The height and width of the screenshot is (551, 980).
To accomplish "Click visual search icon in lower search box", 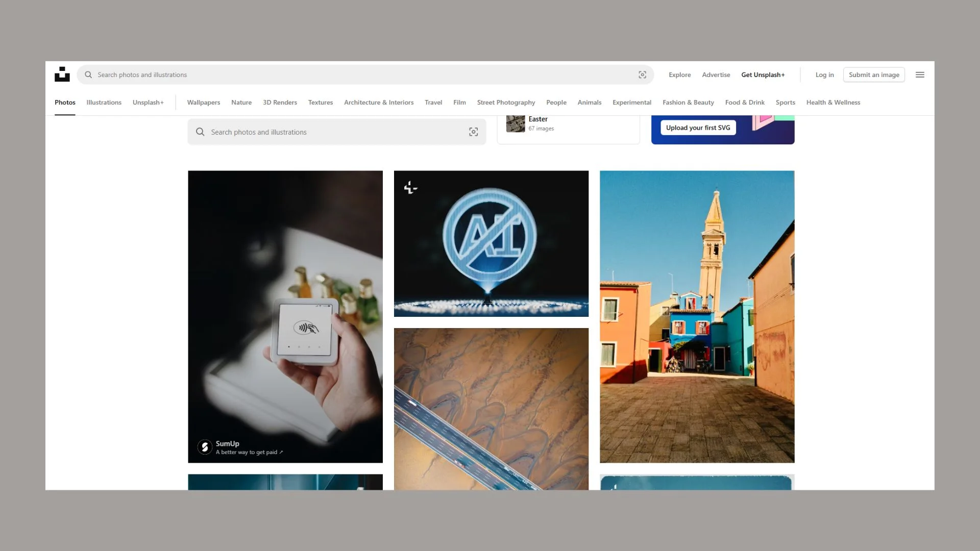I will tap(473, 132).
